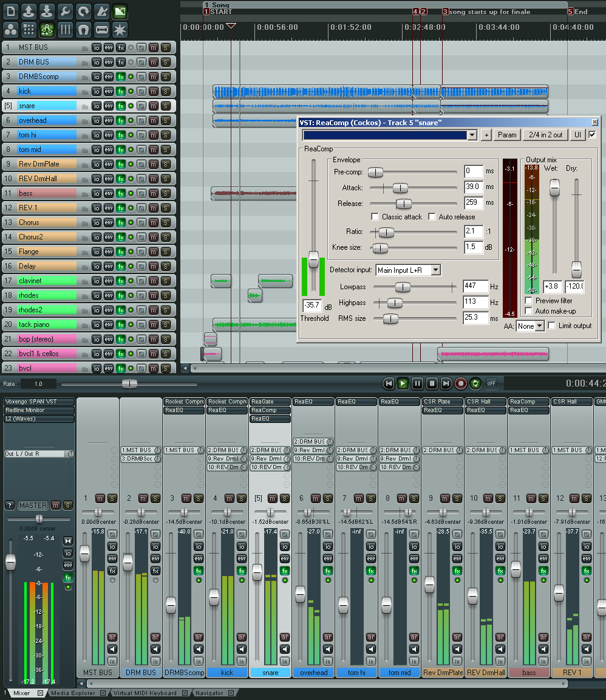The height and width of the screenshot is (700, 606).
Task: Switch to the Media Explorer tab
Action: pyautogui.click(x=73, y=693)
